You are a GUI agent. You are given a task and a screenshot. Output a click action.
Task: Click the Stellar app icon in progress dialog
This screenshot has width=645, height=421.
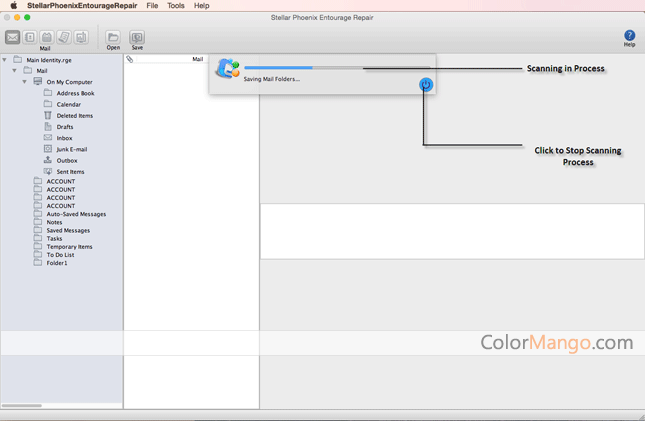[x=227, y=68]
